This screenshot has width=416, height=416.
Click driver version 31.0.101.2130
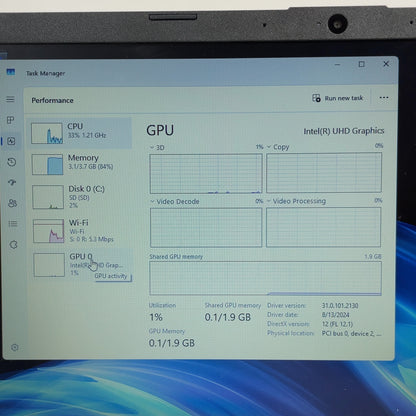(x=340, y=306)
